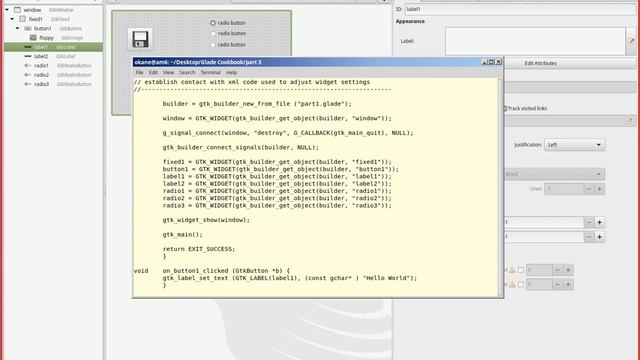Click the terminal title bar text
Viewport: 640px width, 360px height.
click(x=198, y=62)
